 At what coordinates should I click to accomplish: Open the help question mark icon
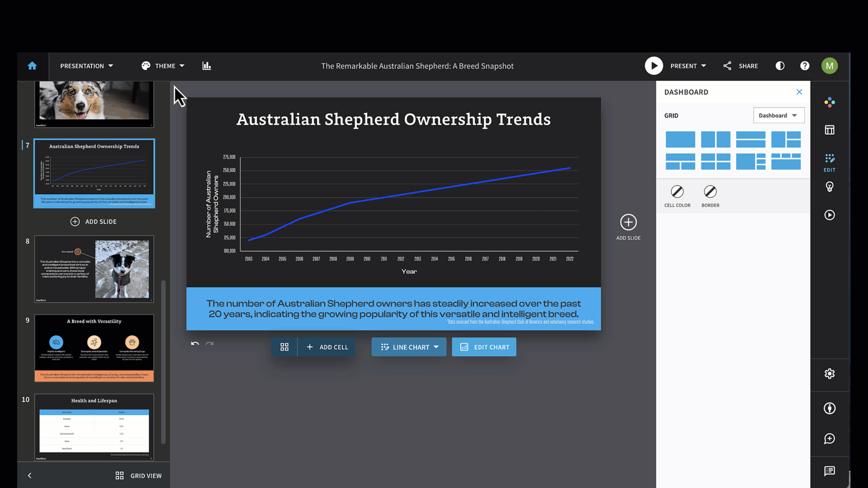click(x=805, y=66)
